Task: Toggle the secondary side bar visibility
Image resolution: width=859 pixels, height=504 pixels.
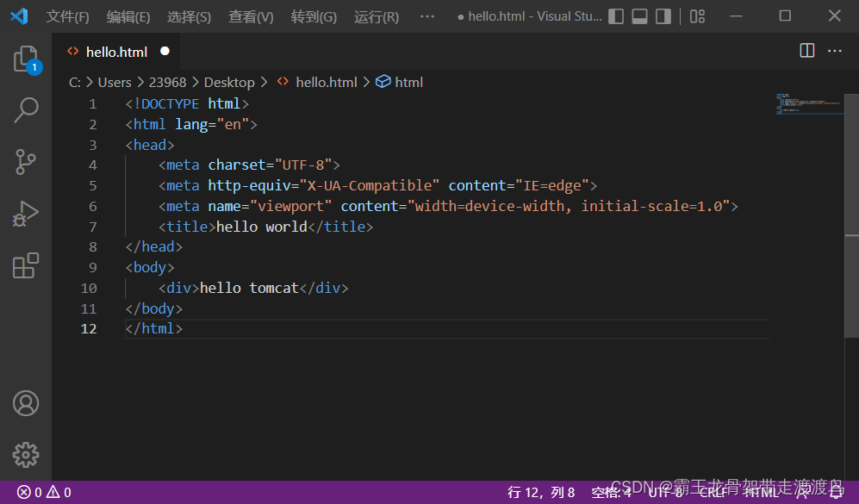Action: click(663, 16)
